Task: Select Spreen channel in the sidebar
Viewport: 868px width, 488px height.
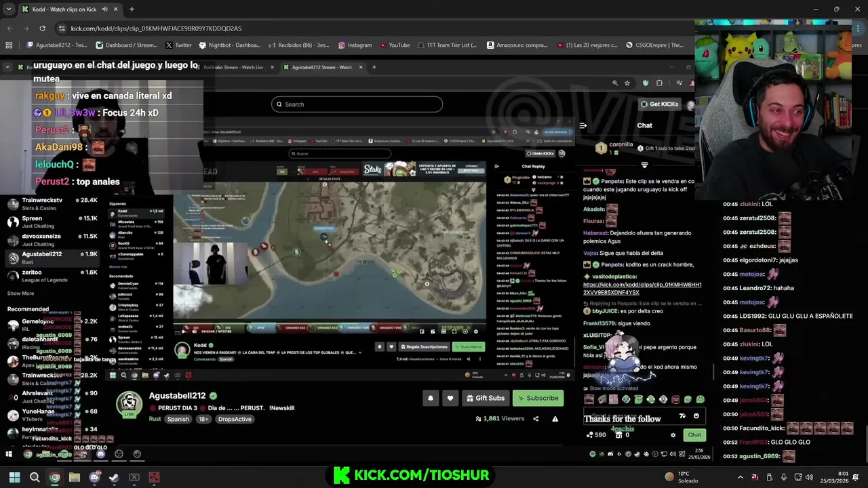Action: point(53,222)
